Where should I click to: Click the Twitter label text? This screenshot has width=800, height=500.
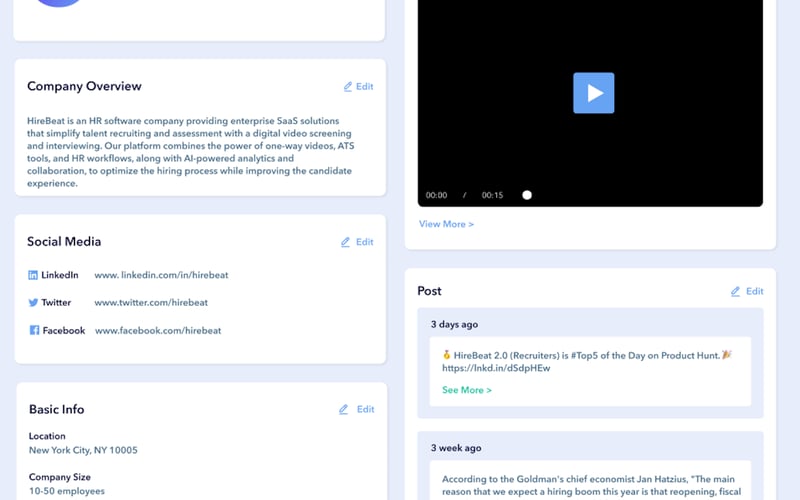pyautogui.click(x=56, y=303)
